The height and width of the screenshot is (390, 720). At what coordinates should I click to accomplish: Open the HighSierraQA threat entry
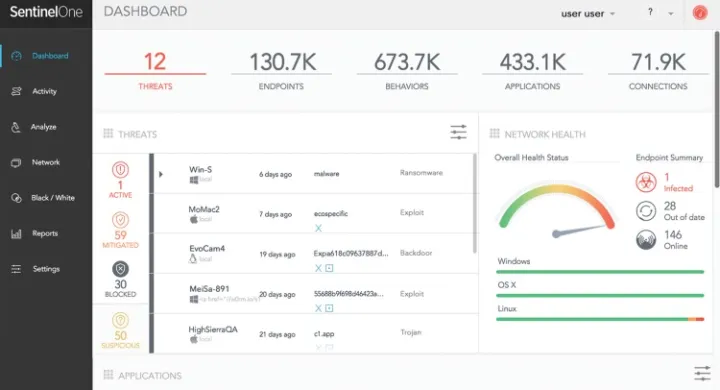pyautogui.click(x=314, y=333)
